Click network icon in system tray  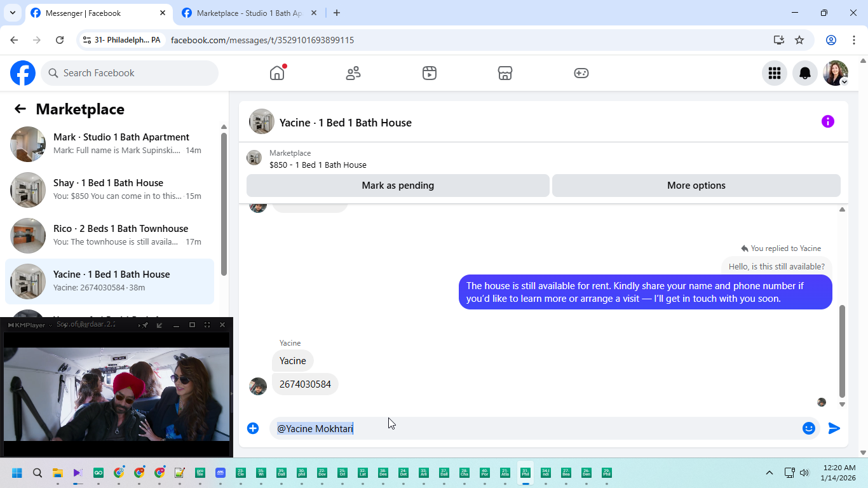click(x=789, y=473)
